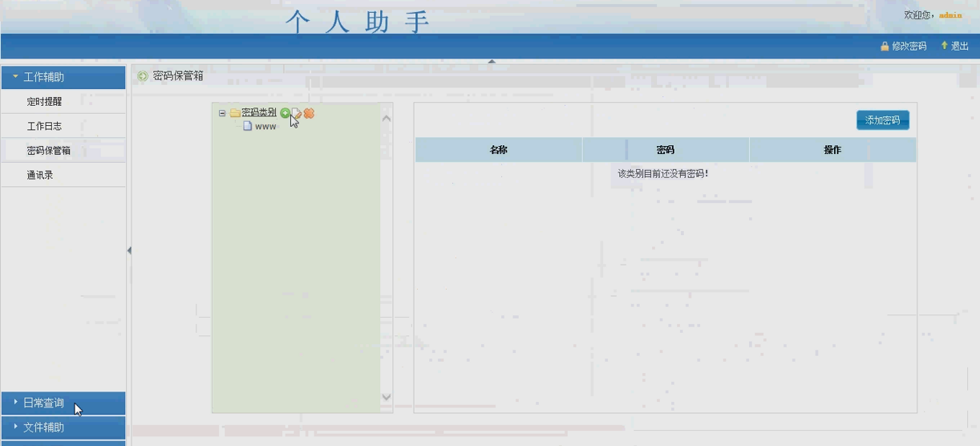Click the 密码 column header
Image resolution: width=980 pixels, height=446 pixels.
[x=666, y=150]
